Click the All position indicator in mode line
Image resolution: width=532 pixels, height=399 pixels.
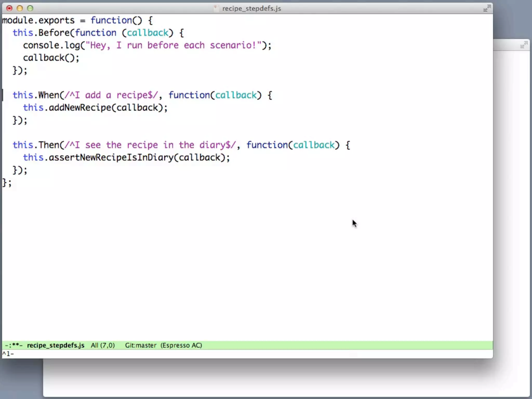pyautogui.click(x=95, y=345)
